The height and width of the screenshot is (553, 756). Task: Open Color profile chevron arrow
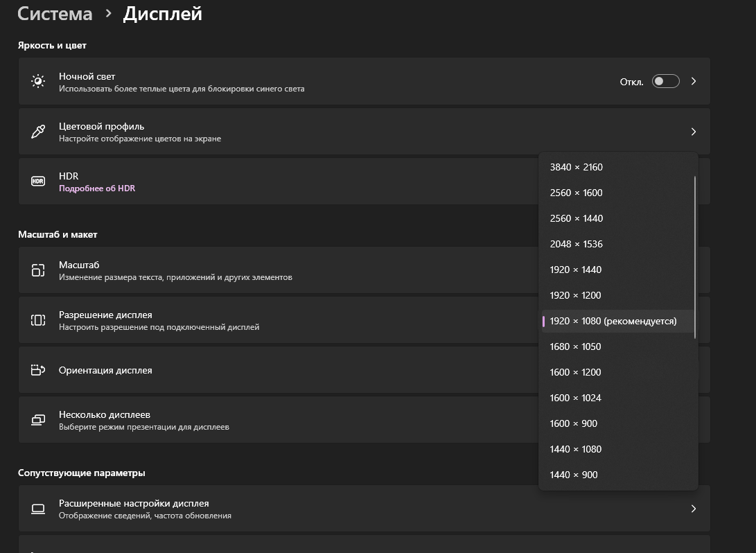pyautogui.click(x=694, y=132)
